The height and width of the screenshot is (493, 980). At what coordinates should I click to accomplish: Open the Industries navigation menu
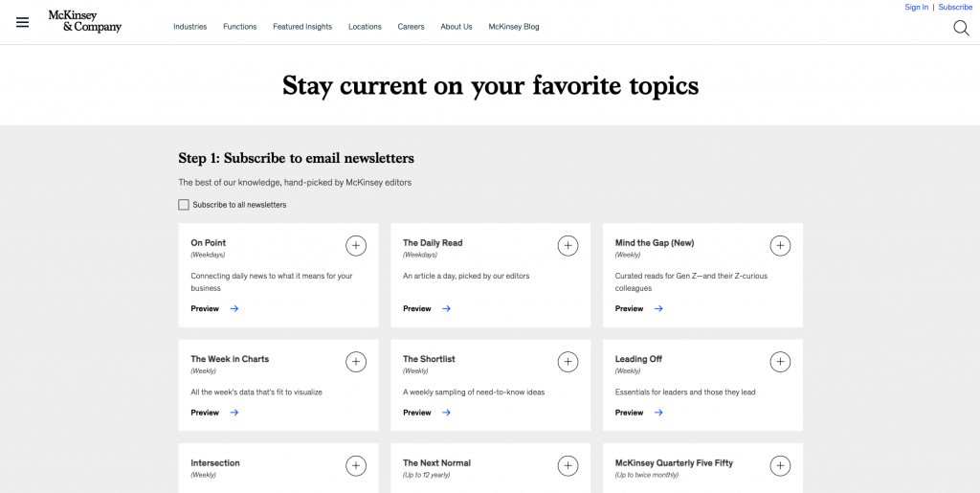tap(189, 27)
